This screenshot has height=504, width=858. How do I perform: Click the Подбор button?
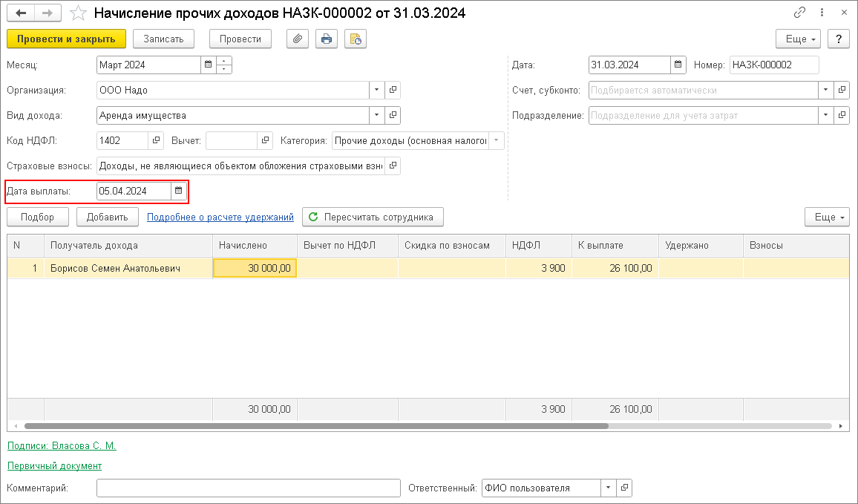point(38,217)
